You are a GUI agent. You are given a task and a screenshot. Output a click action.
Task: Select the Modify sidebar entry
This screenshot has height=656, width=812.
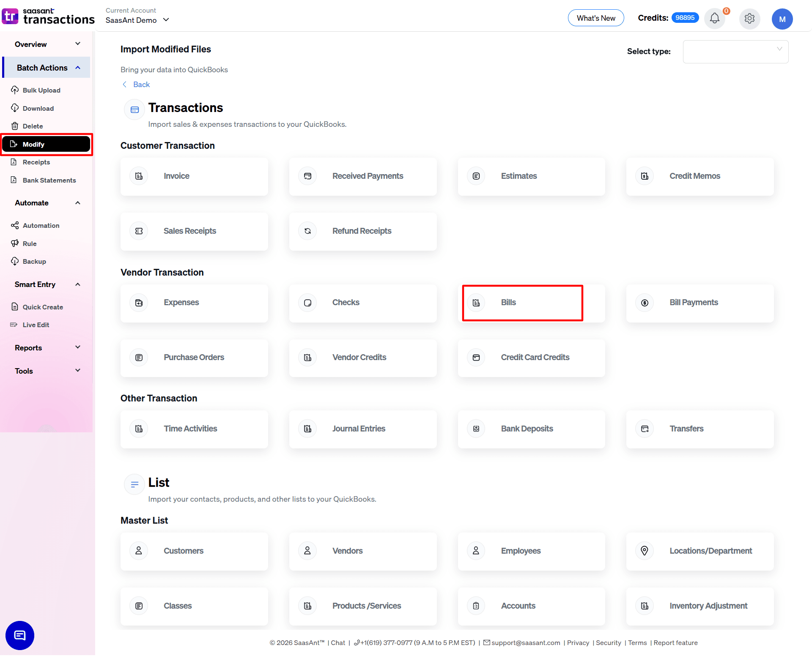pos(34,144)
